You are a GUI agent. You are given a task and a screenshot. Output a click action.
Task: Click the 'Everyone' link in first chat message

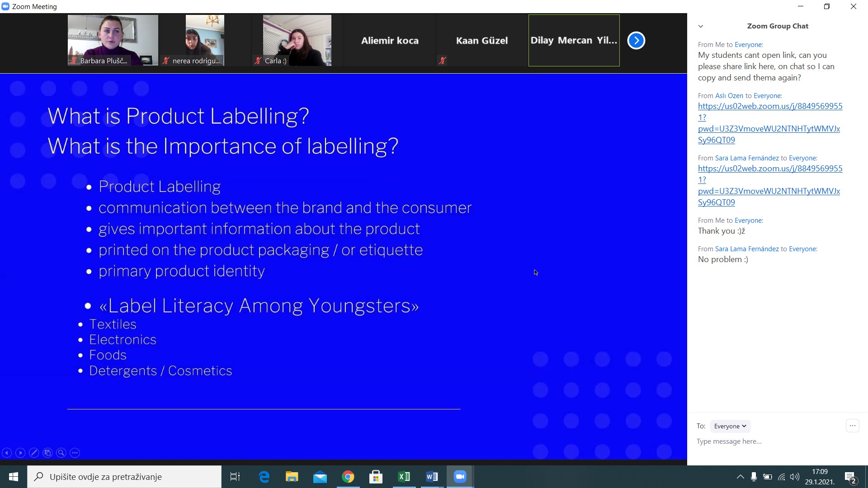pos(748,45)
